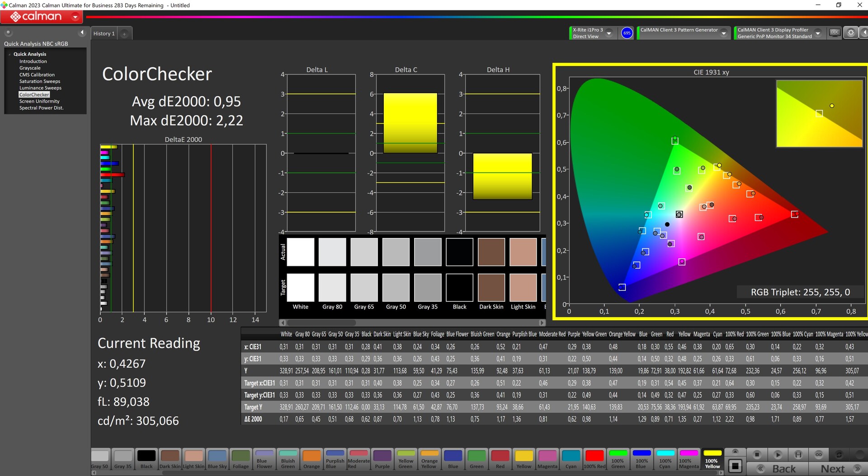Open the Calman main menu dropdown
868x476 pixels.
(x=75, y=17)
